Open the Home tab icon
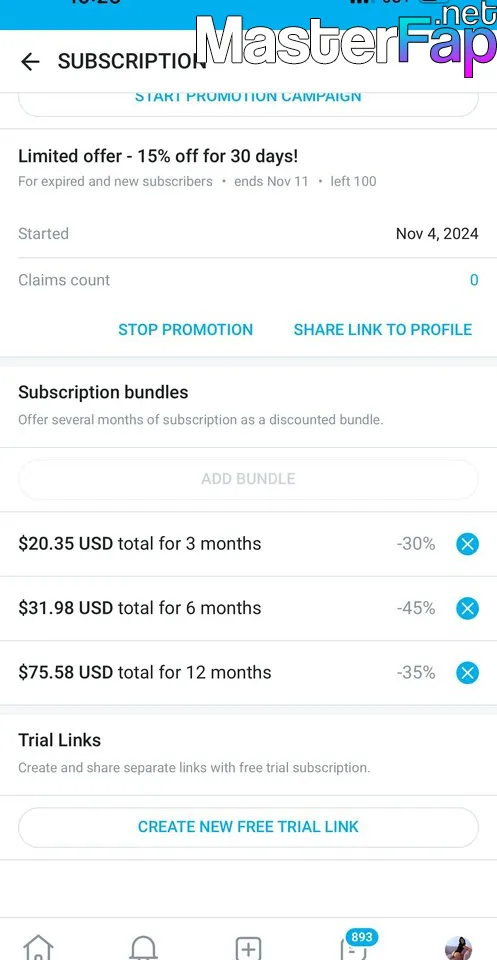This screenshot has width=497, height=960. tap(38, 948)
